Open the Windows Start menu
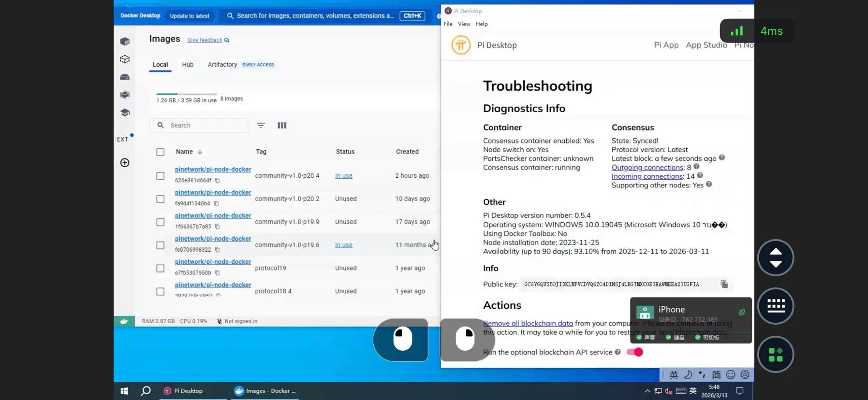This screenshot has height=400, width=868. [124, 391]
